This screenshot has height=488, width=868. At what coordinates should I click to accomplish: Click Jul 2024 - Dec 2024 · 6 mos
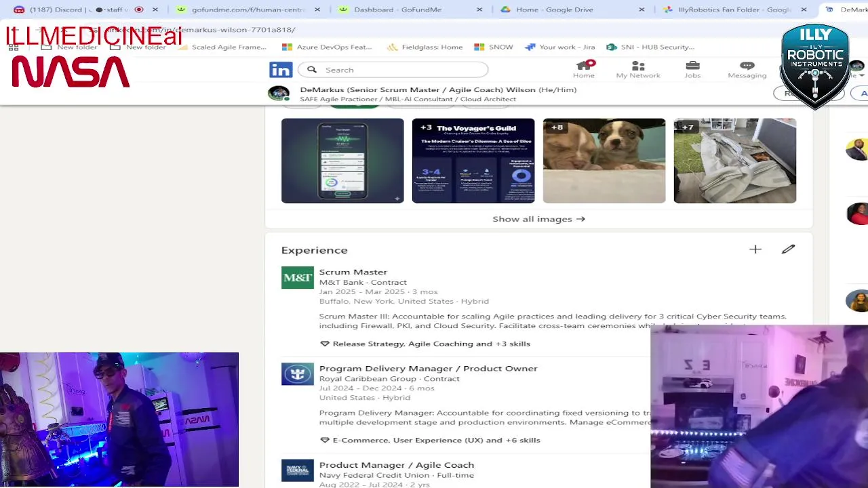[377, 388]
